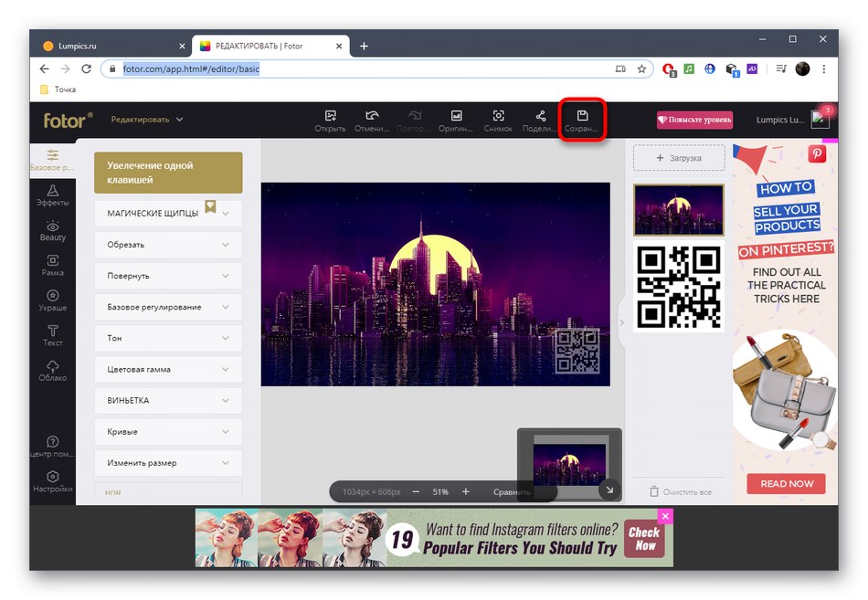Click the Сравнить compare button
The height and width of the screenshot is (600, 868).
coord(512,491)
